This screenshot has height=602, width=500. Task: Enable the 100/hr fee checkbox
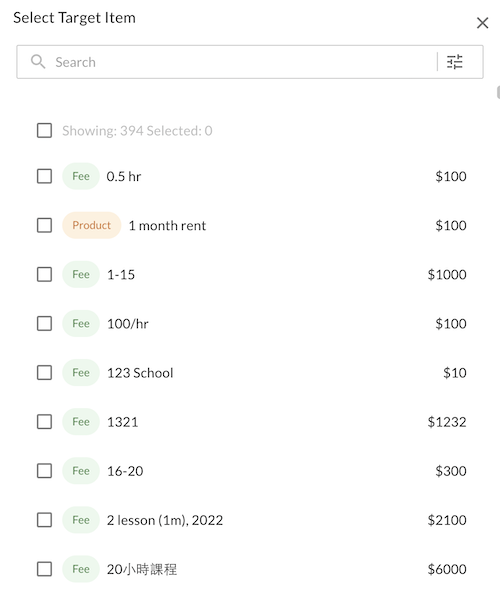45,324
